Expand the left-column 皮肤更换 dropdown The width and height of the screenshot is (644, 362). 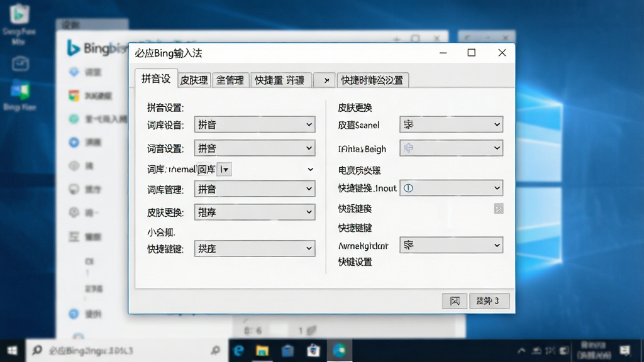coord(255,212)
